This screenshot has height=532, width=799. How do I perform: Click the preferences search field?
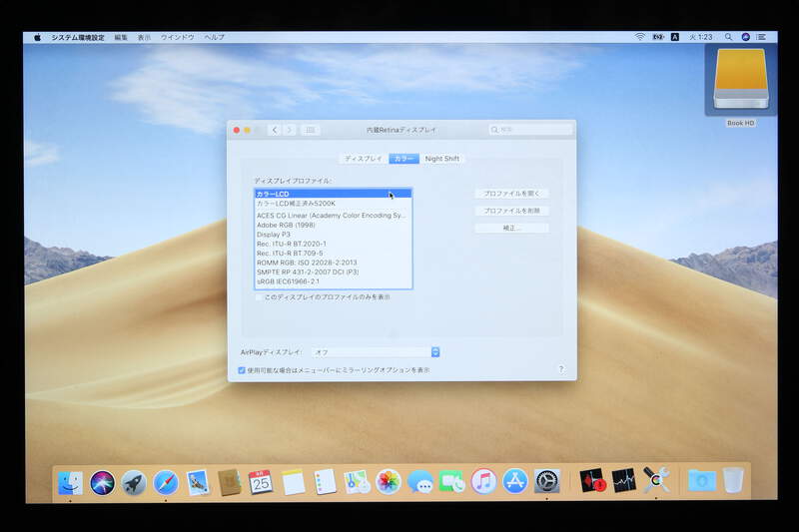(x=530, y=130)
